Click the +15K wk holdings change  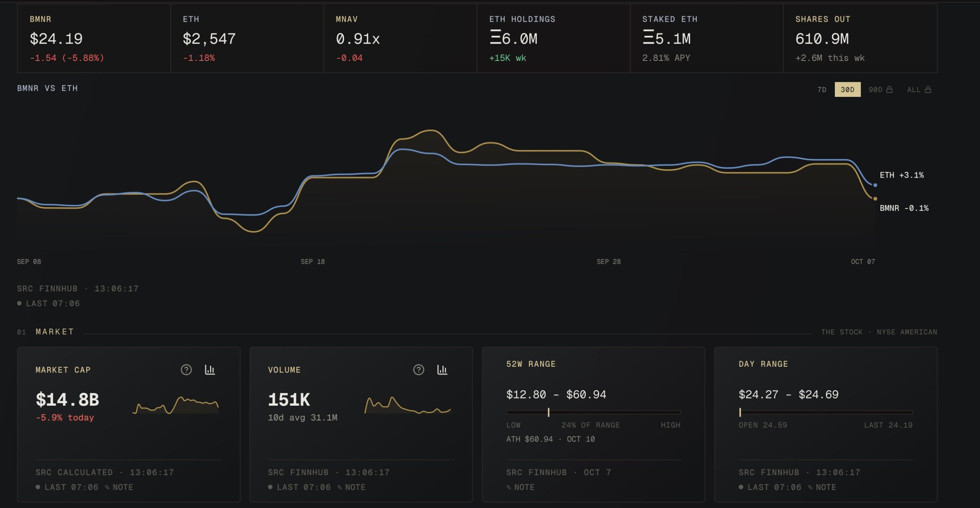(x=508, y=58)
